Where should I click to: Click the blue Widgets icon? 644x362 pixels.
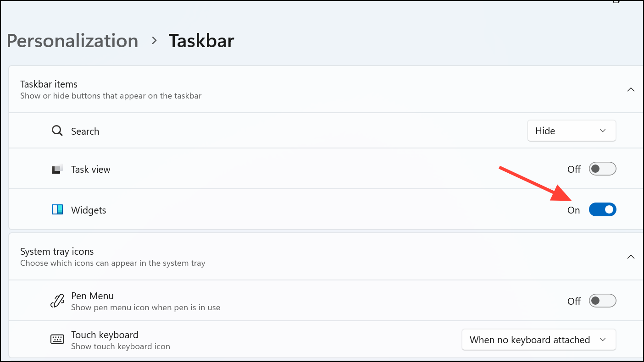tap(57, 209)
